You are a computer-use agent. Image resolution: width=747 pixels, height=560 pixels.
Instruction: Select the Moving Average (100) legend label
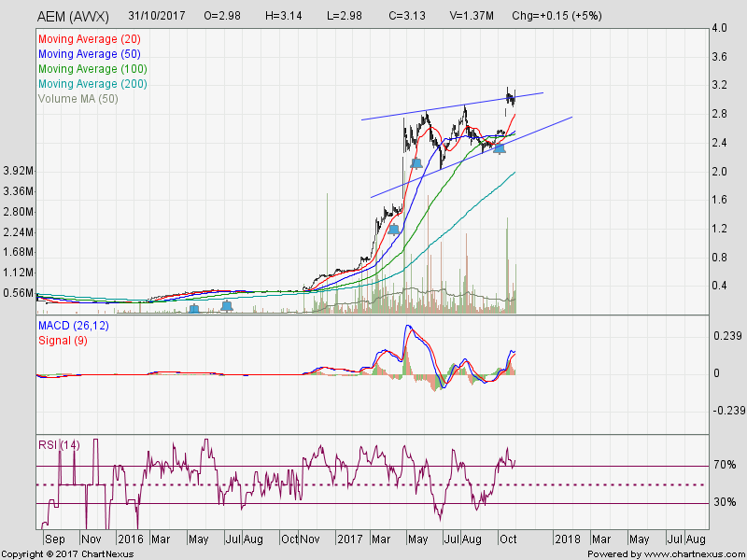94,69
